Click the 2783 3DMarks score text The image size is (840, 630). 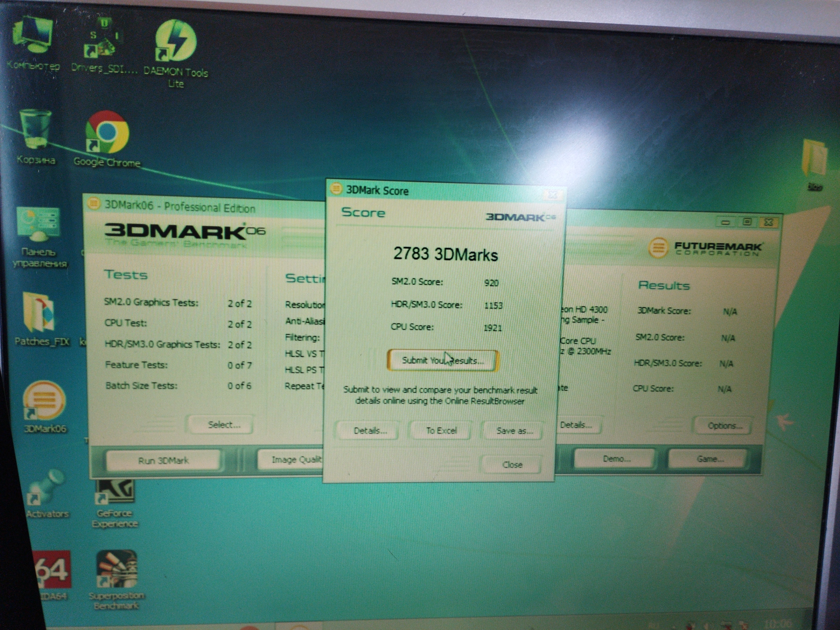pyautogui.click(x=445, y=254)
